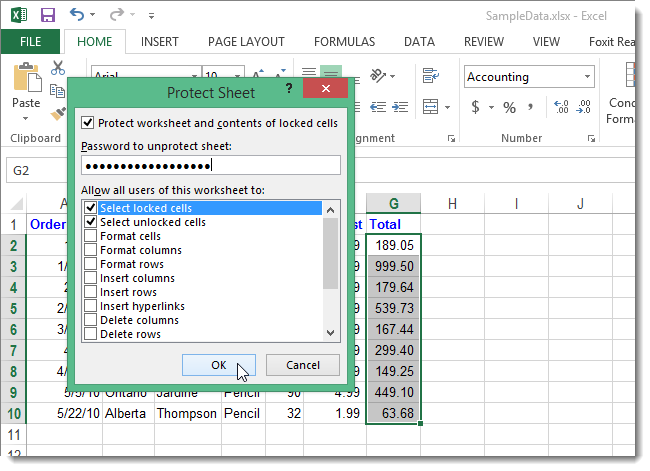Copy the selection using the Copy icon
Image resolution: width=650 pixels, height=471 pixels.
[57, 91]
